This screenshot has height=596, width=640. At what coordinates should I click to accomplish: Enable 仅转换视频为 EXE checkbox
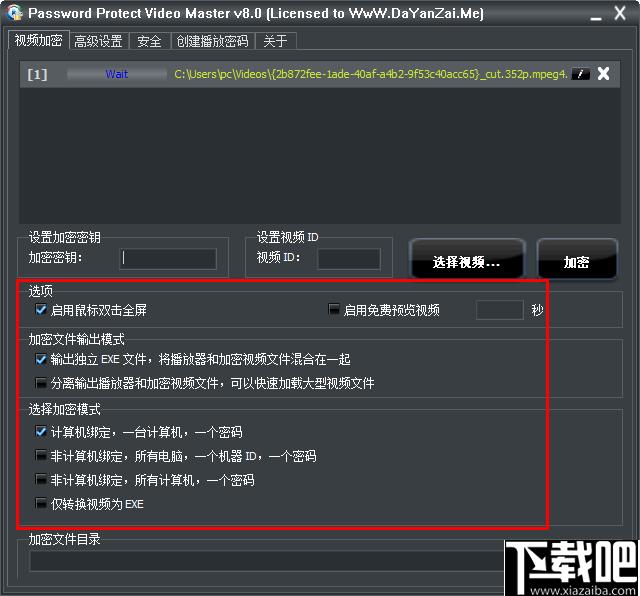(41, 503)
